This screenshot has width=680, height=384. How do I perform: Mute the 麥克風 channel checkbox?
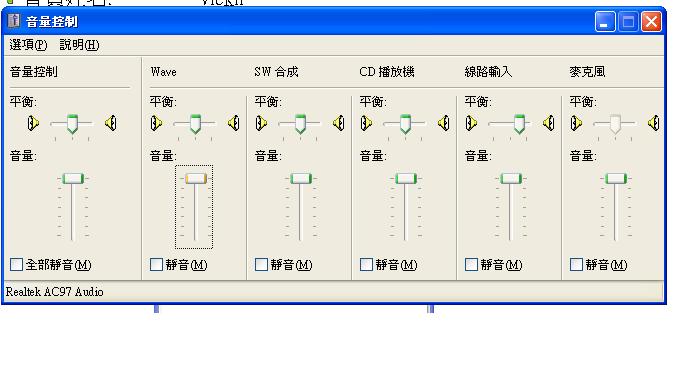576,264
